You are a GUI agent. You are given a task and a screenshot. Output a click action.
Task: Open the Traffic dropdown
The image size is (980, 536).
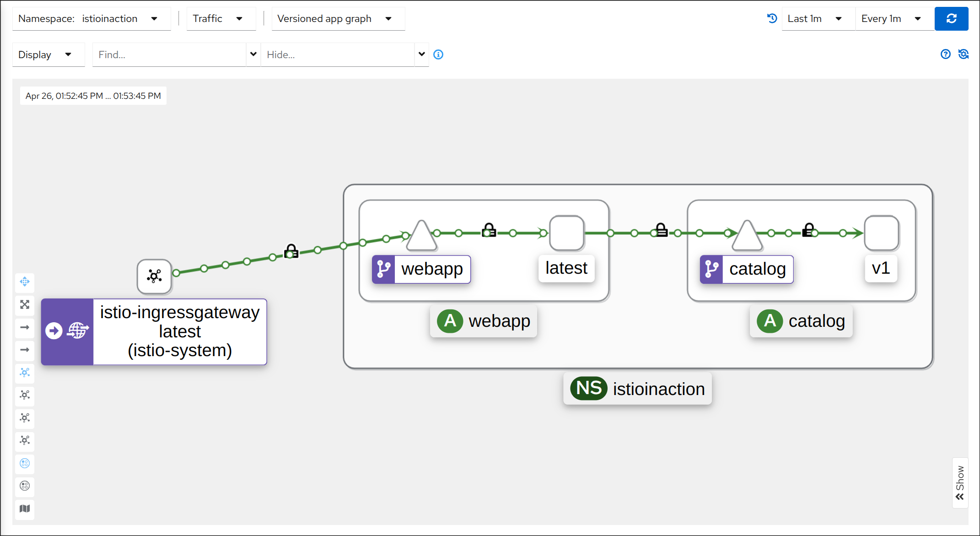(221, 19)
